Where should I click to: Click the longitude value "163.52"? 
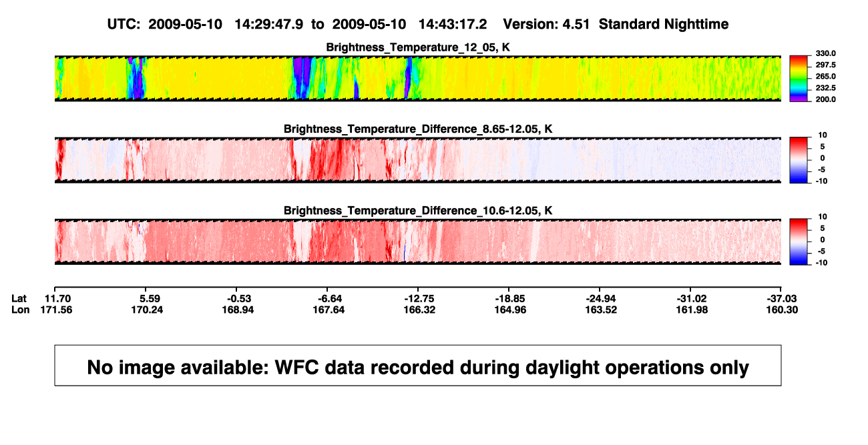602,310
